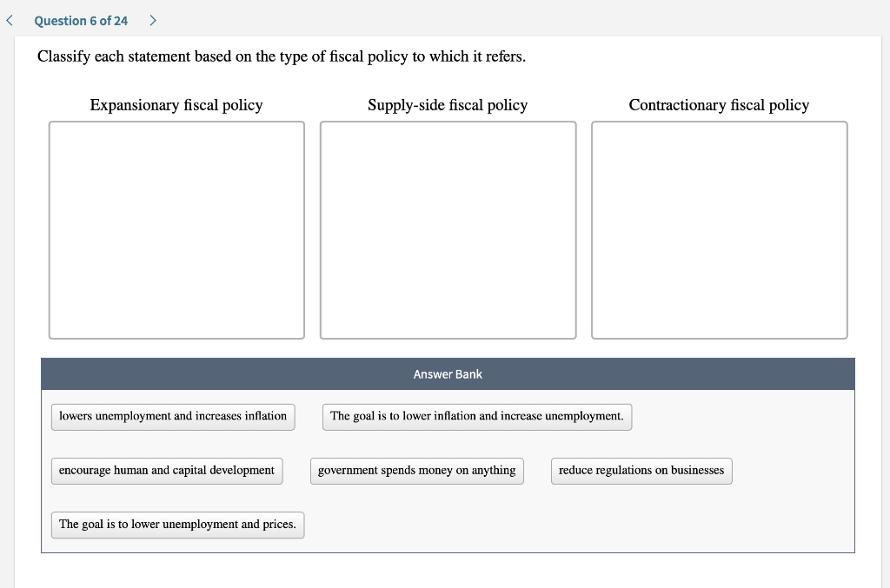Select the "lowers unemployment and increases inflation" answer
The width and height of the screenshot is (890, 588).
point(172,417)
